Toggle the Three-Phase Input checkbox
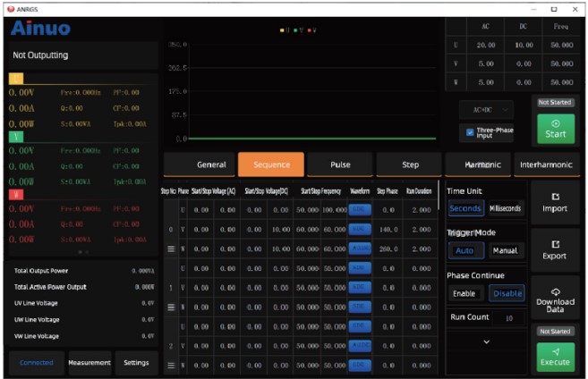This screenshot has height=379, width=588. click(x=472, y=132)
